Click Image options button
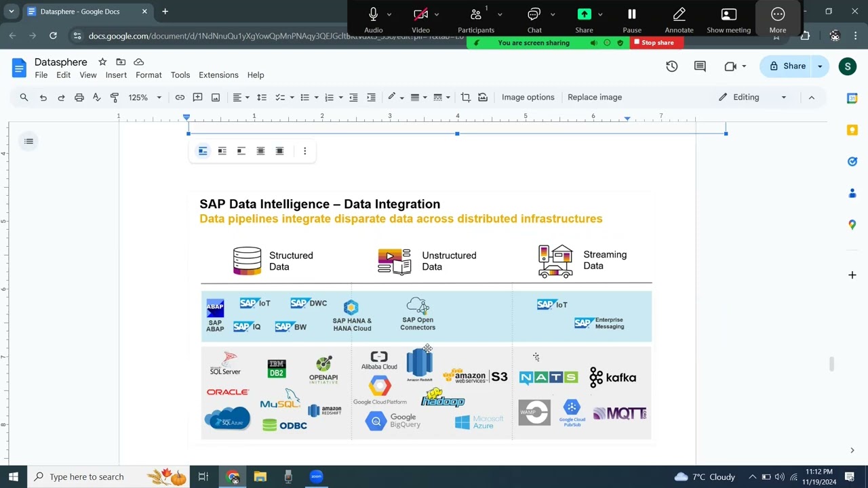Viewport: 868px width, 488px height. (528, 98)
